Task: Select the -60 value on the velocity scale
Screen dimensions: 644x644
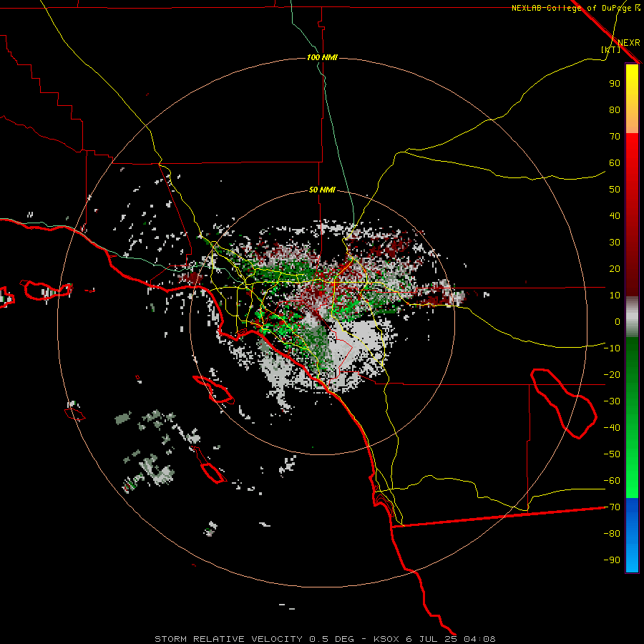Action: click(x=612, y=481)
